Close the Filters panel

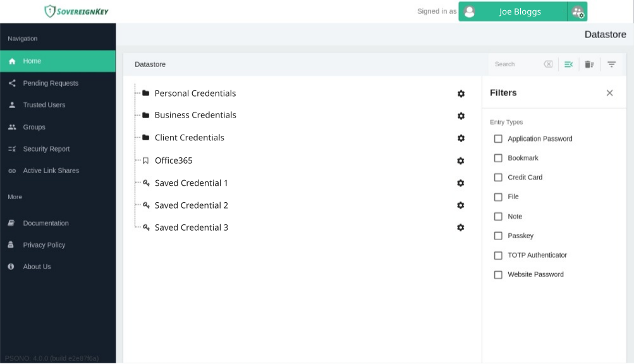609,93
